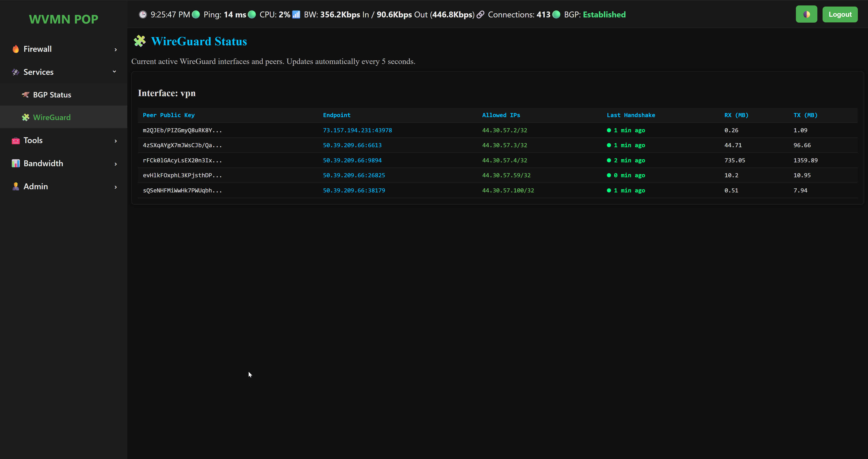This screenshot has width=868, height=459.
Task: Click the Admin person icon
Action: coord(16,186)
